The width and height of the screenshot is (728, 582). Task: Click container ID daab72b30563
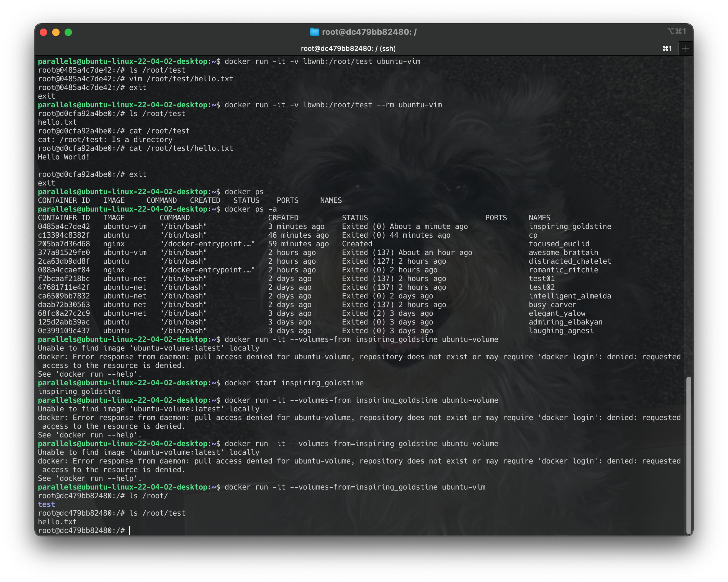(x=64, y=305)
